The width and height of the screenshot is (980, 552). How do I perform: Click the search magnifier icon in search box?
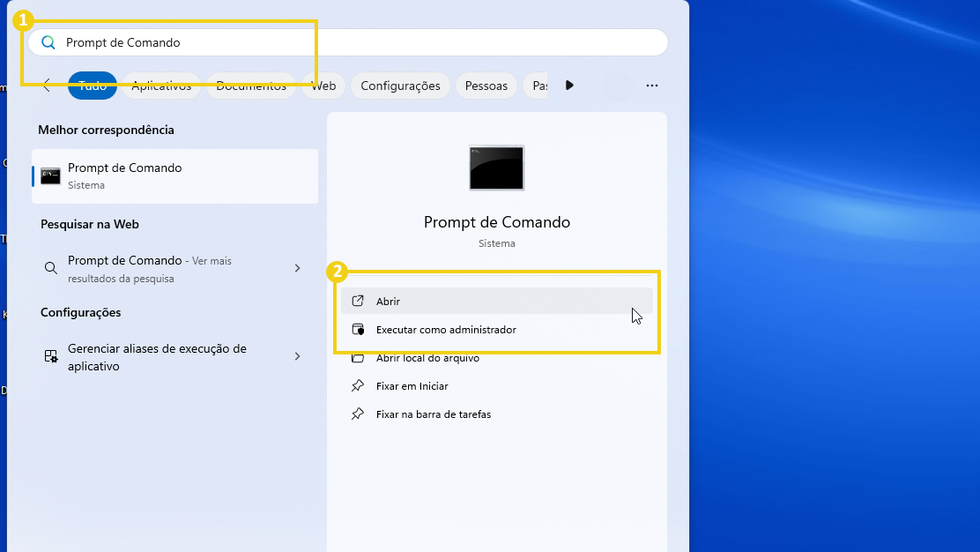click(x=48, y=42)
